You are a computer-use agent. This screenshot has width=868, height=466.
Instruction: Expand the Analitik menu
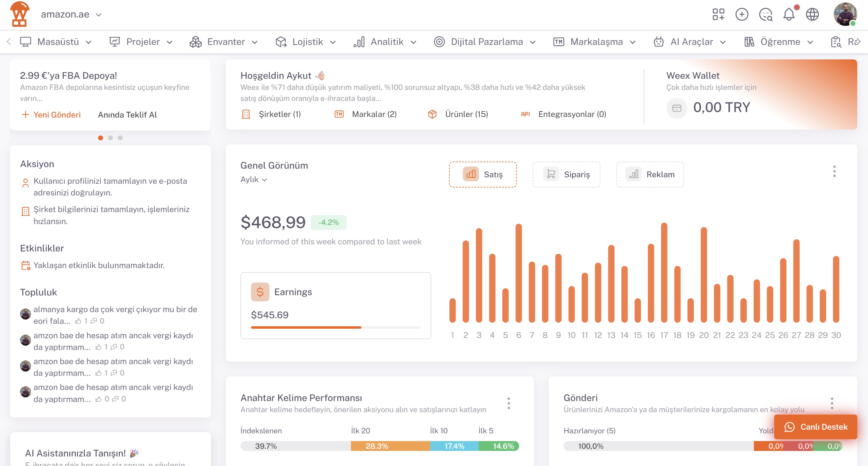pos(384,42)
